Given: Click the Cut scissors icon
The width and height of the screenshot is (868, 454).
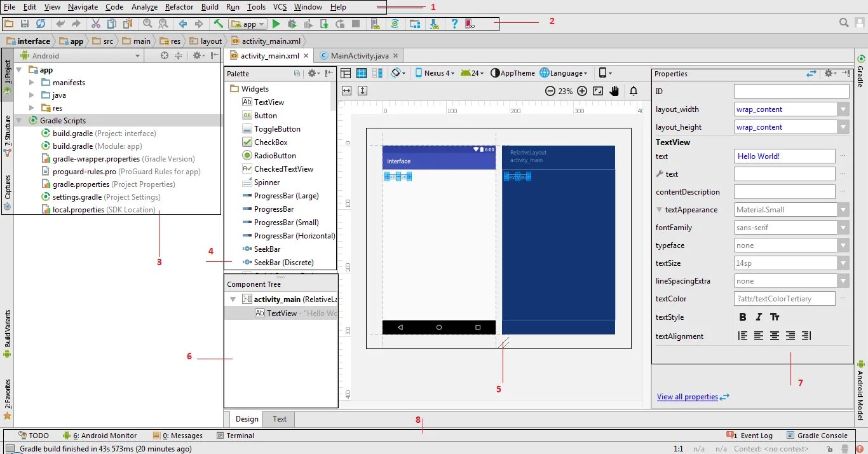Looking at the screenshot, I should [96, 24].
